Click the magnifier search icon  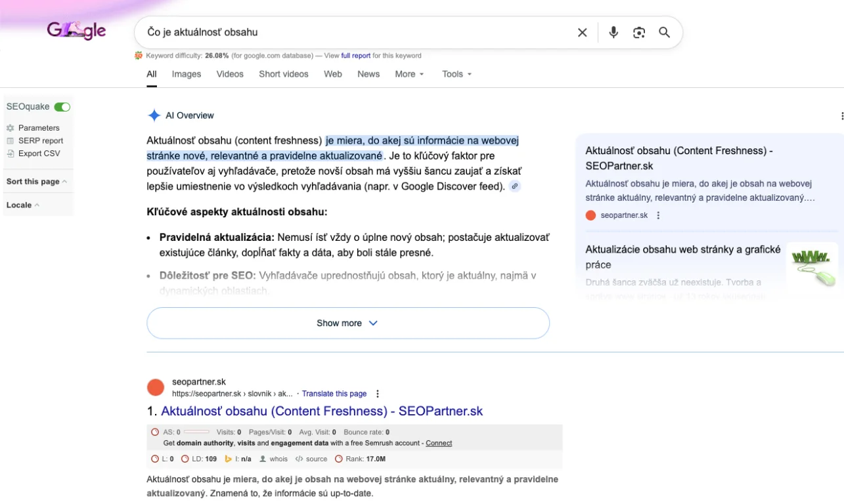(x=664, y=32)
